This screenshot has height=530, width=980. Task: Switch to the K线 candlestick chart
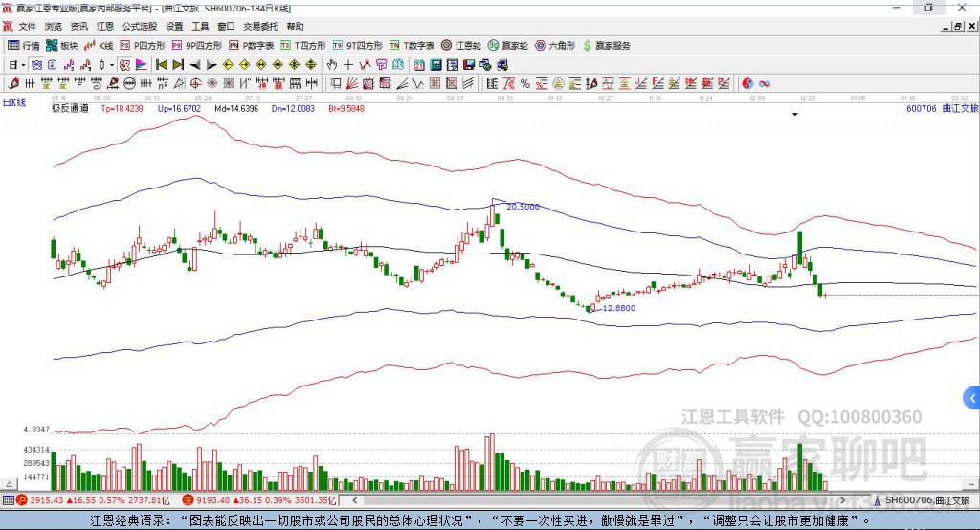(99, 46)
